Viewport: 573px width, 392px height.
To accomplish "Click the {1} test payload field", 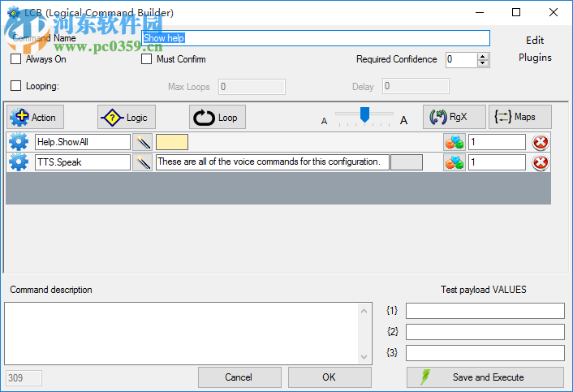I will click(485, 311).
